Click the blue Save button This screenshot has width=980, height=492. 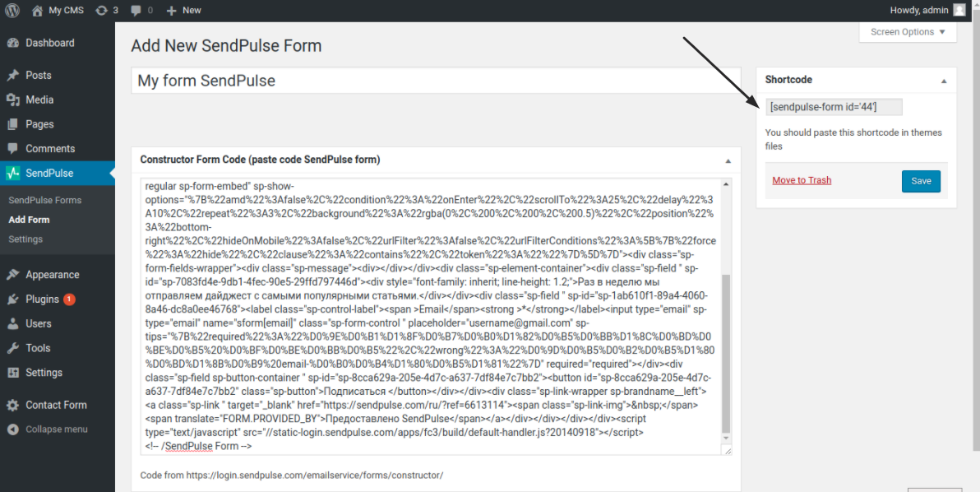tap(921, 181)
